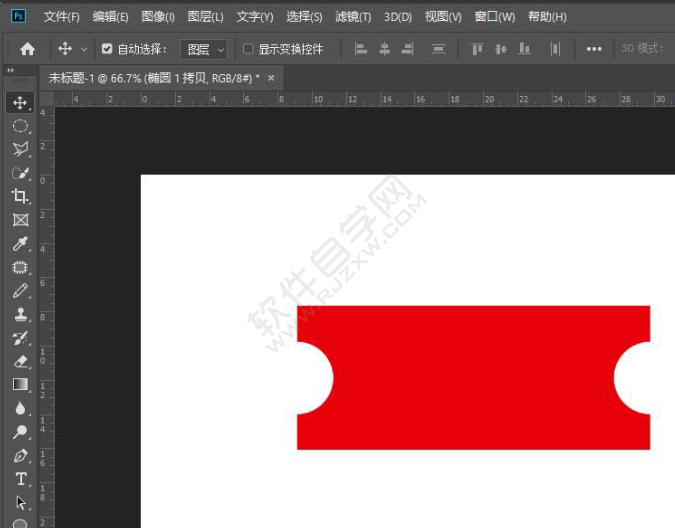The image size is (675, 528).
Task: Open the 图像(I) menu
Action: pos(158,17)
